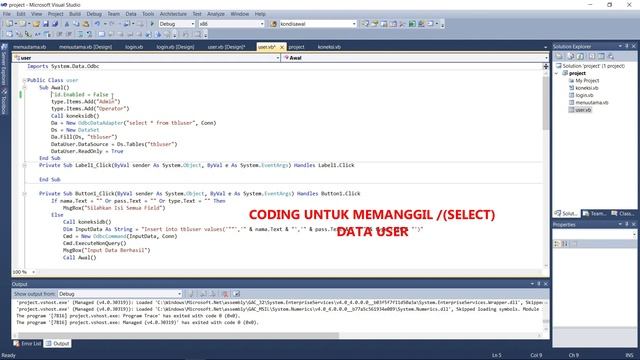The width and height of the screenshot is (640, 360).
Task: Click the Categorized icon in Properties panel
Action: coord(557,244)
